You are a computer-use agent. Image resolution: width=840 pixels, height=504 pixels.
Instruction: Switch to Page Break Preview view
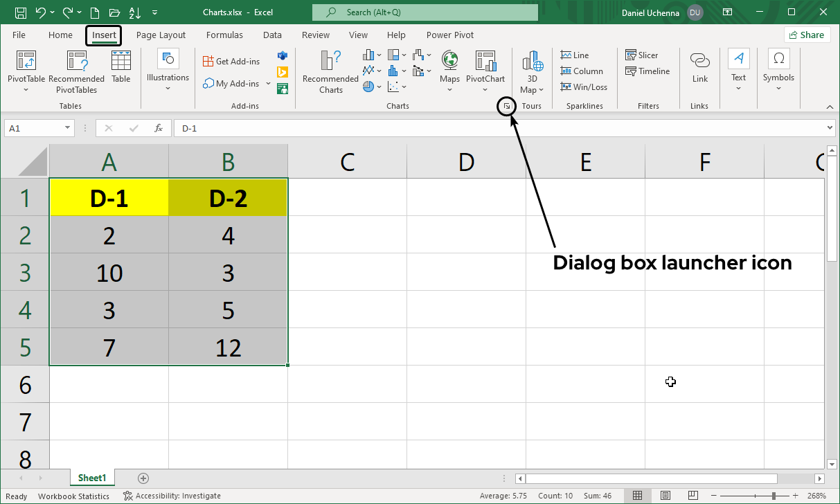point(692,496)
